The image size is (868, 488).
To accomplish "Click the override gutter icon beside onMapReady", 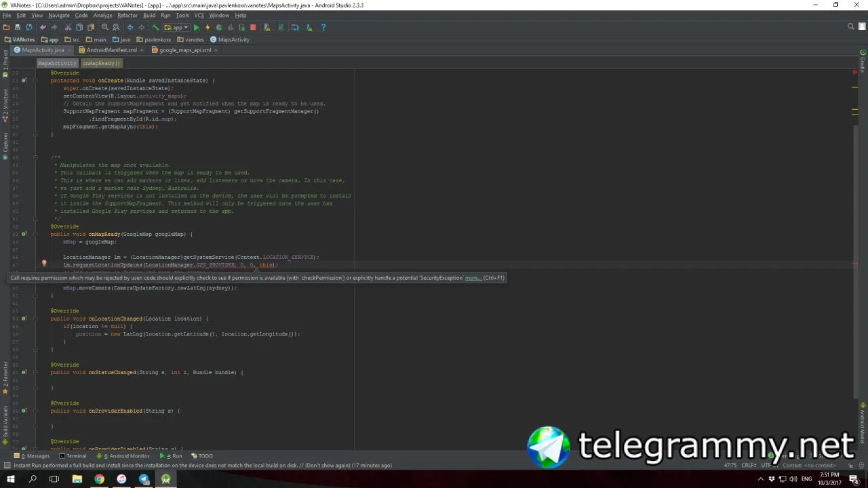I will pyautogui.click(x=24, y=234).
